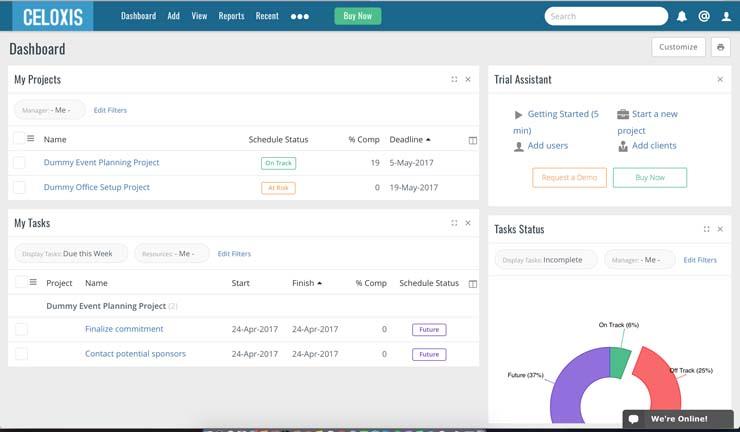Open the View menu
This screenshot has width=740, height=432.
199,16
